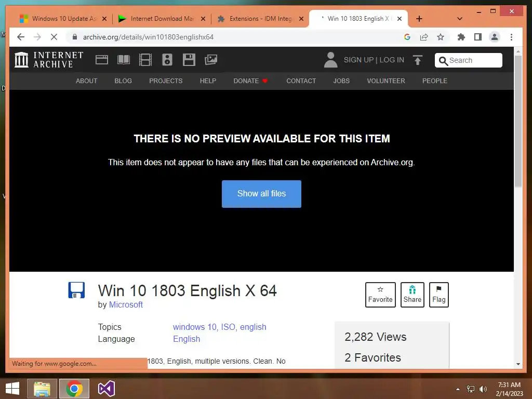The height and width of the screenshot is (399, 532).
Task: Open the windows 10 topic link
Action: [x=195, y=327]
